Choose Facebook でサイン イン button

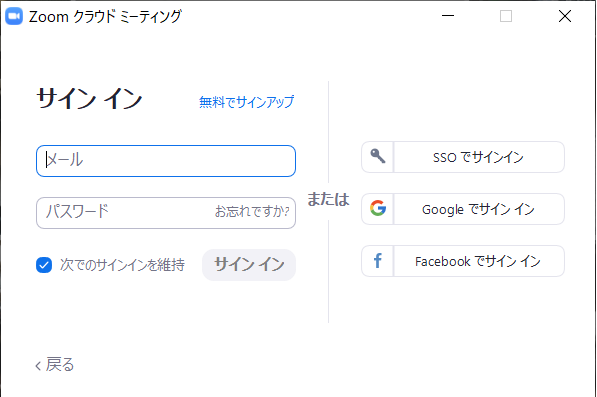click(x=463, y=261)
